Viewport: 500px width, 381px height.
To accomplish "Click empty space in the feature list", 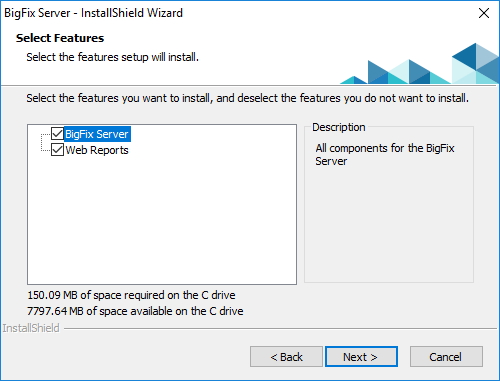I will 162,220.
